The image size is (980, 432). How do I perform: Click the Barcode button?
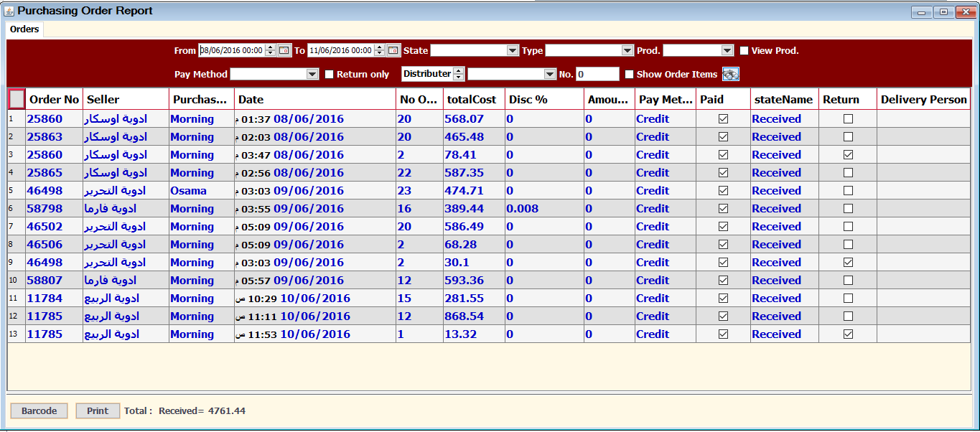[x=39, y=411]
